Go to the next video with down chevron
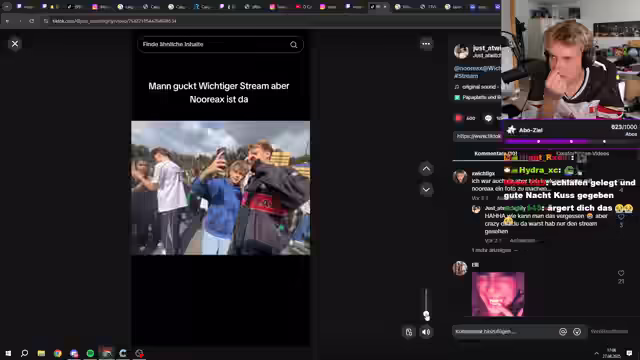Screen dimensions: 640x360 (x=426, y=190)
